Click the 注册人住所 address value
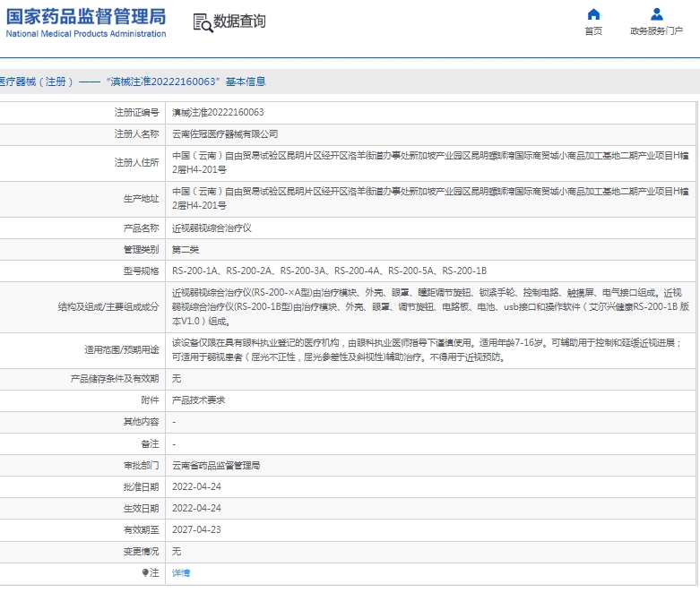700x593 pixels. 430,162
